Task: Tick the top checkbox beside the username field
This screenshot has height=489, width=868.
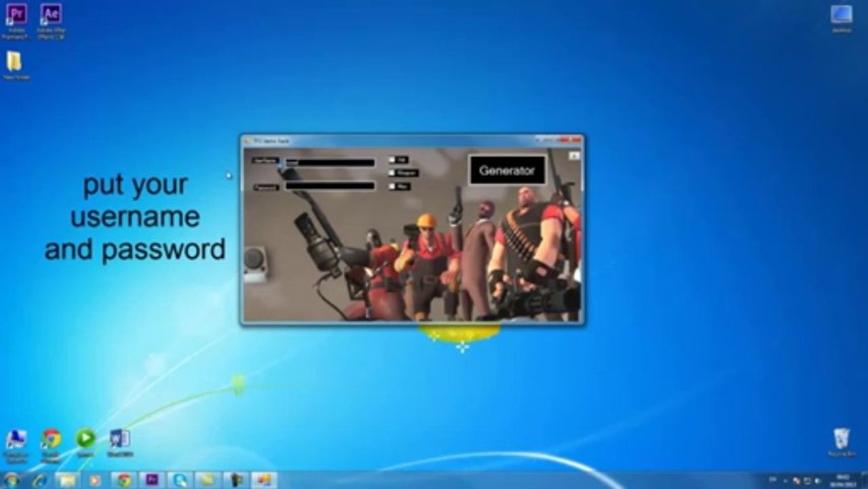Action: [x=392, y=160]
